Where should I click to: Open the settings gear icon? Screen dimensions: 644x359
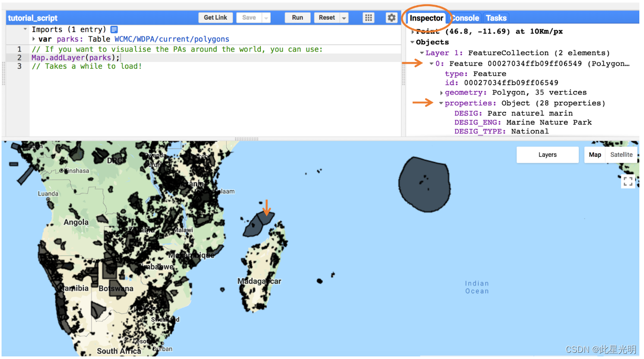(x=391, y=17)
